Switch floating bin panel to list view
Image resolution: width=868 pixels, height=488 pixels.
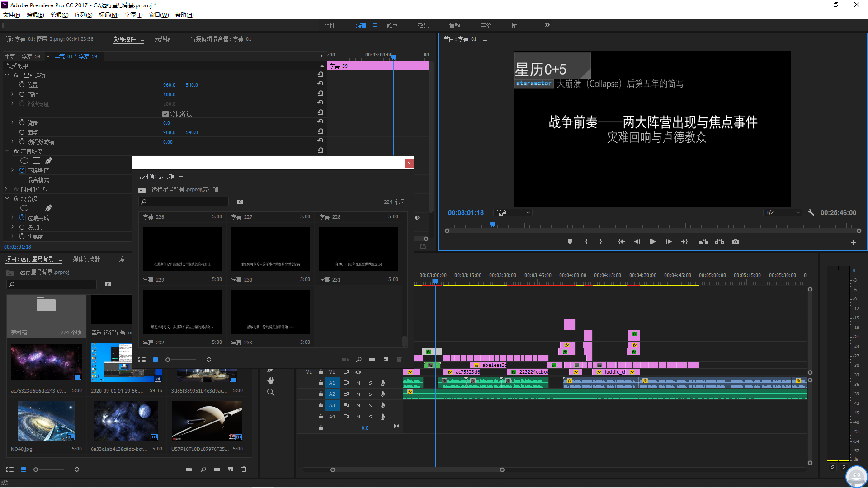click(142, 360)
